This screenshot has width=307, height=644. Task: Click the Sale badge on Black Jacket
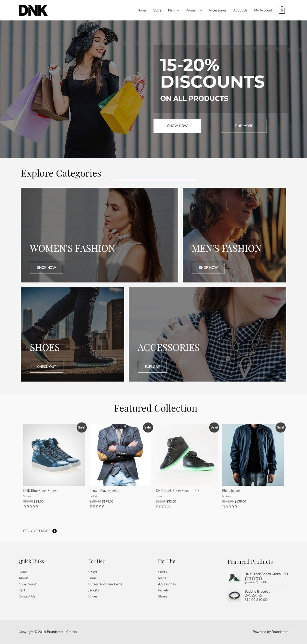pyautogui.click(x=280, y=427)
